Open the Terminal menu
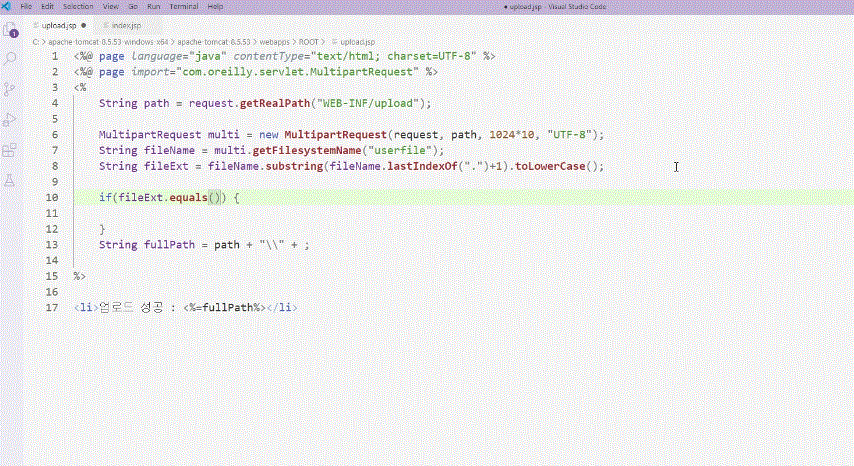The image size is (854, 466). pyautogui.click(x=184, y=7)
